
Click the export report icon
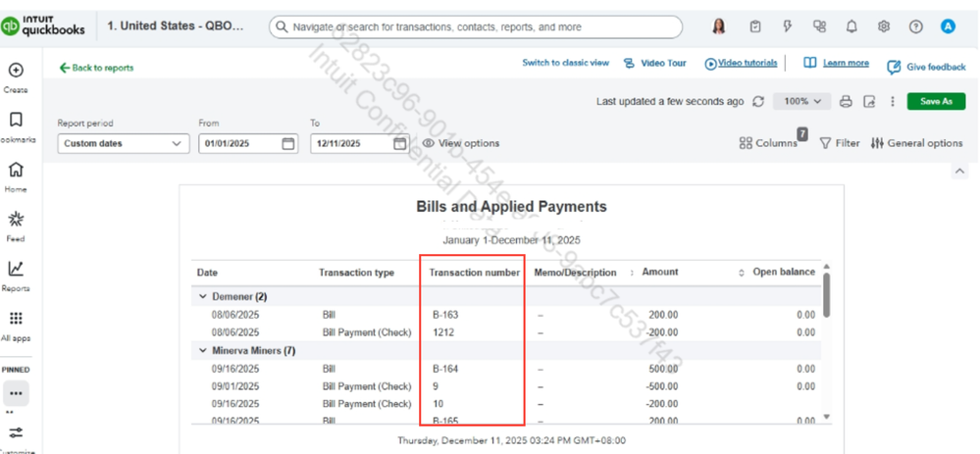[869, 101]
